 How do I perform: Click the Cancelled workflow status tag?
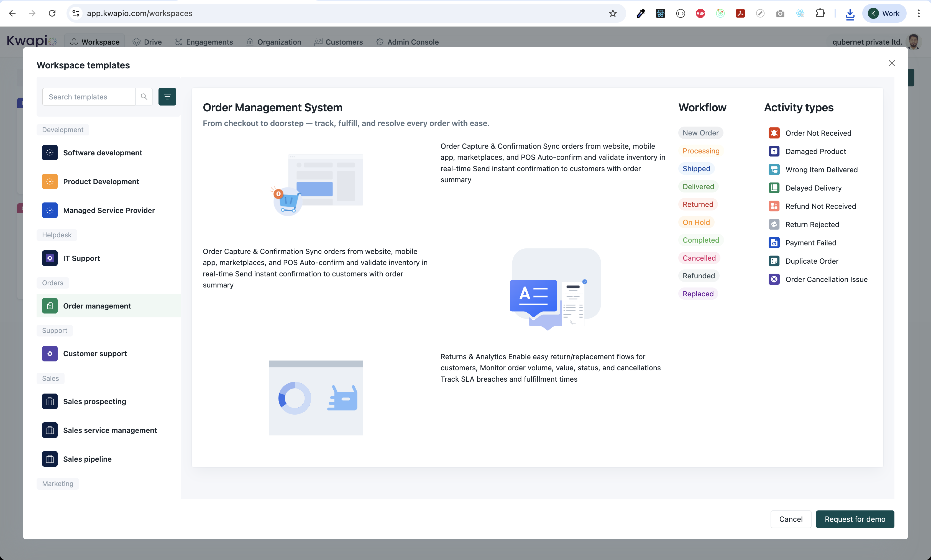699,258
